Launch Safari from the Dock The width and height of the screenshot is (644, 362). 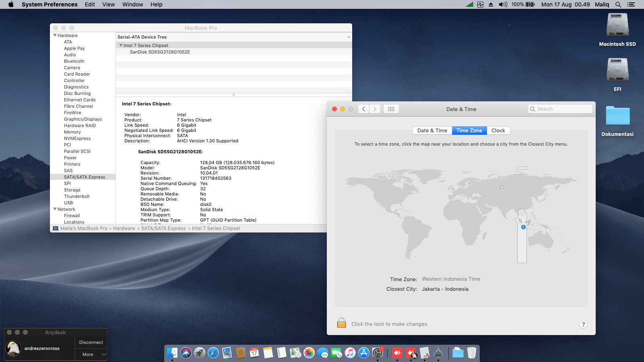(213, 353)
